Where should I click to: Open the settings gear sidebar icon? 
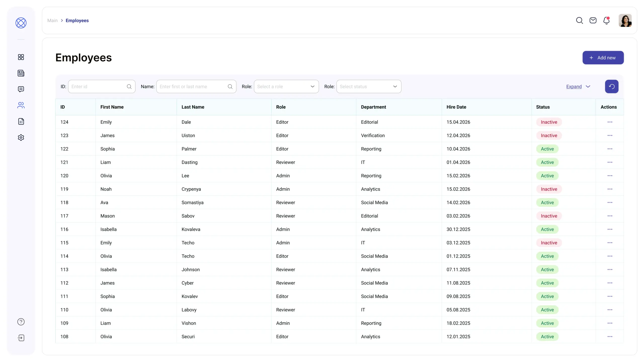pos(21,138)
